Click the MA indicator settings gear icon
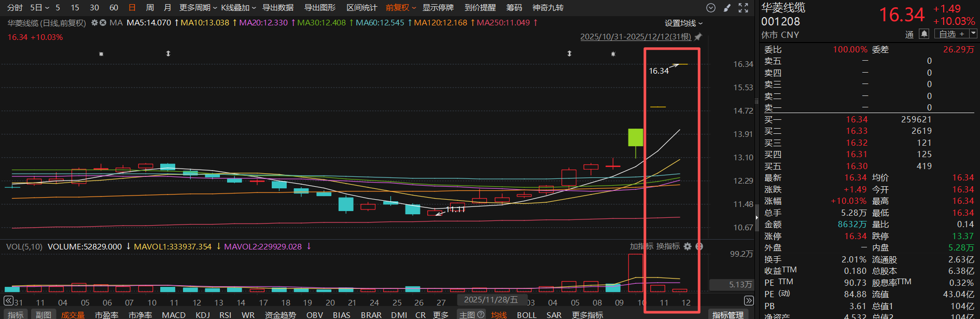This screenshot has width=980, height=319. click(94, 23)
